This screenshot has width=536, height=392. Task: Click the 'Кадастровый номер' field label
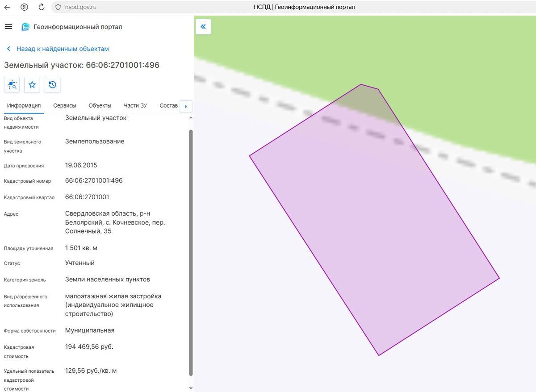click(27, 181)
